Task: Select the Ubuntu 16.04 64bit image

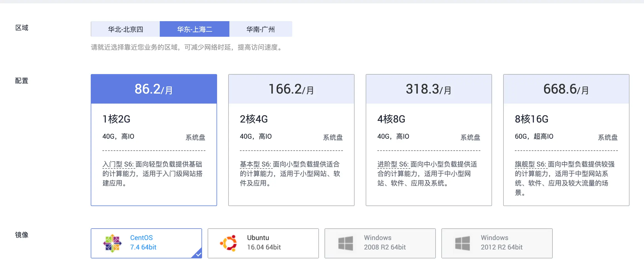Action: (263, 243)
